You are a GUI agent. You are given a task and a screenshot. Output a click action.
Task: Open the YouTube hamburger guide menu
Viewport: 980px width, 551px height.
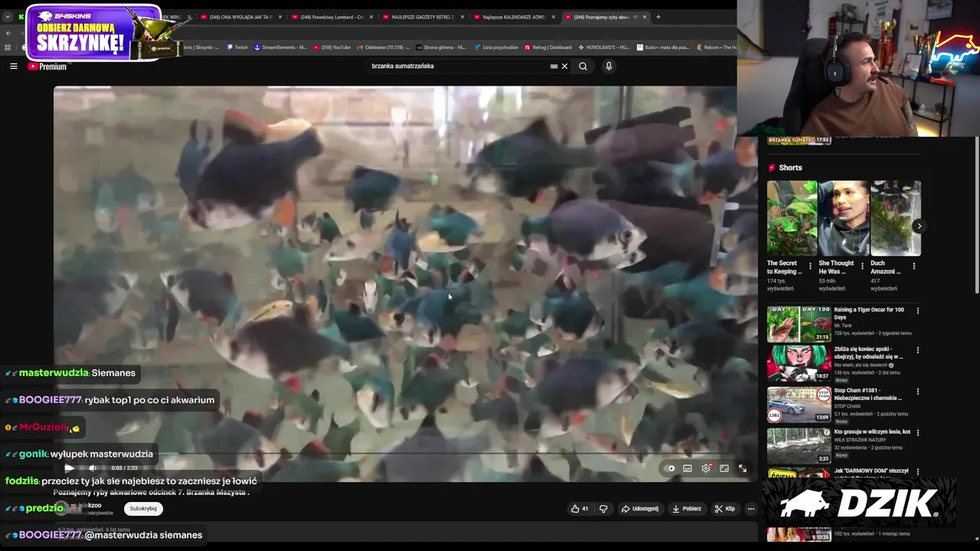coord(13,67)
